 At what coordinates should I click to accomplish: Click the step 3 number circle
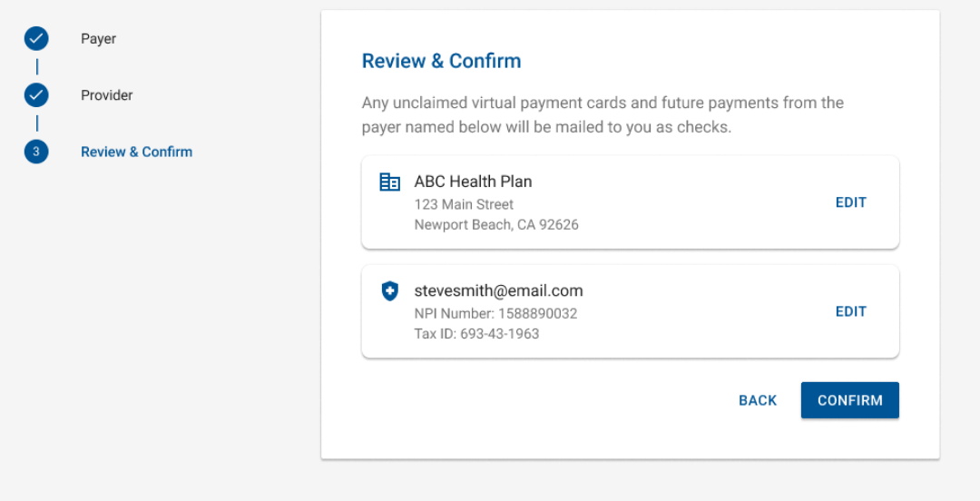pyautogui.click(x=36, y=152)
